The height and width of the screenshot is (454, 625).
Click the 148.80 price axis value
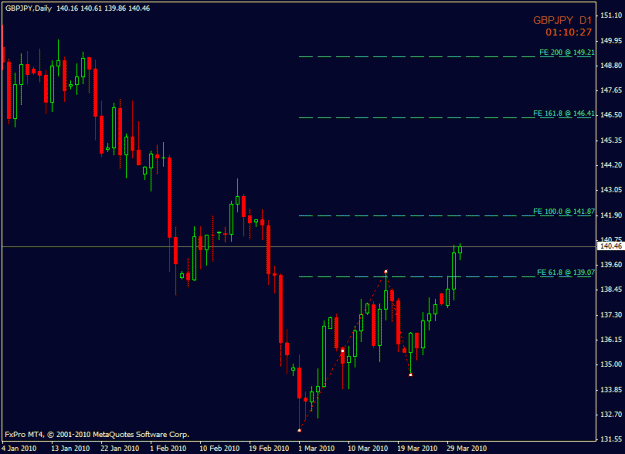pyautogui.click(x=611, y=65)
